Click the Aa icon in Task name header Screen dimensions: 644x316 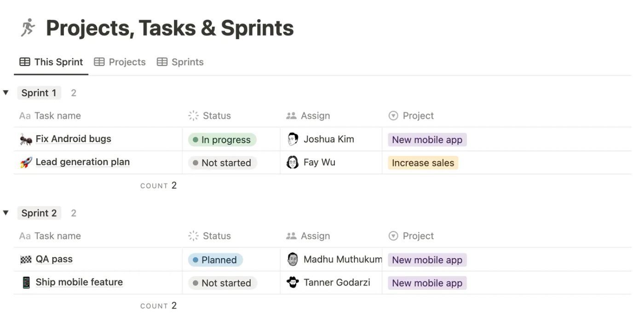[x=25, y=115]
